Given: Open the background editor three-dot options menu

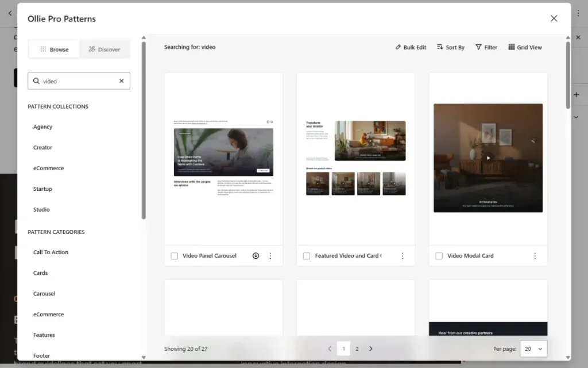Looking at the screenshot, I should (578, 13).
